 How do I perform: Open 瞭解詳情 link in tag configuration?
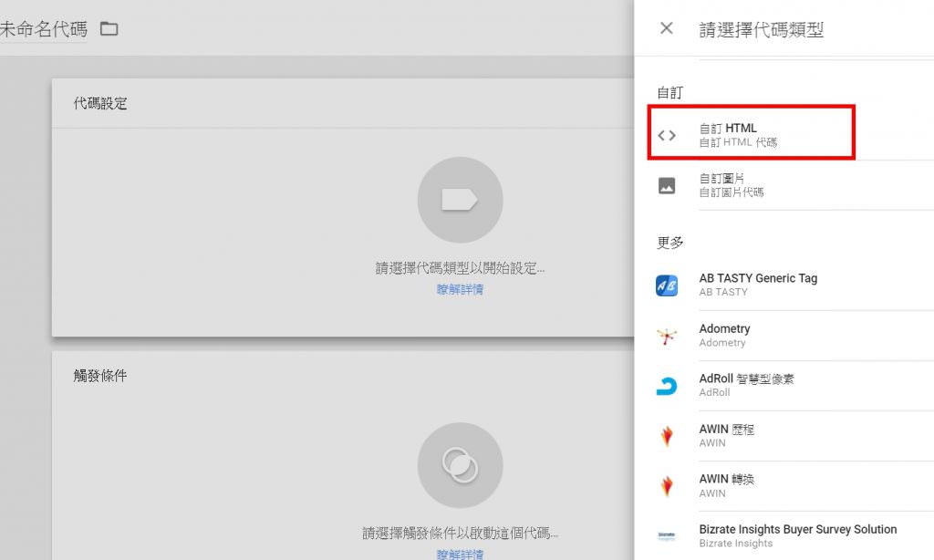click(x=460, y=289)
